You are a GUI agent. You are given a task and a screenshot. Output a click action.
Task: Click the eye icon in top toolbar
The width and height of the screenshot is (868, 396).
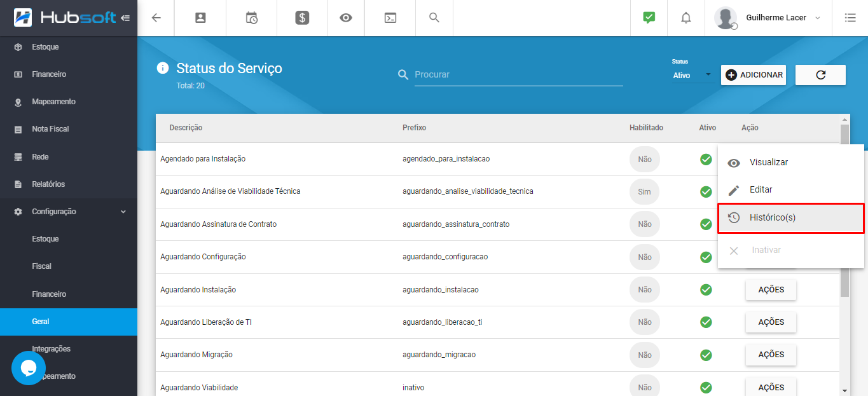(345, 18)
